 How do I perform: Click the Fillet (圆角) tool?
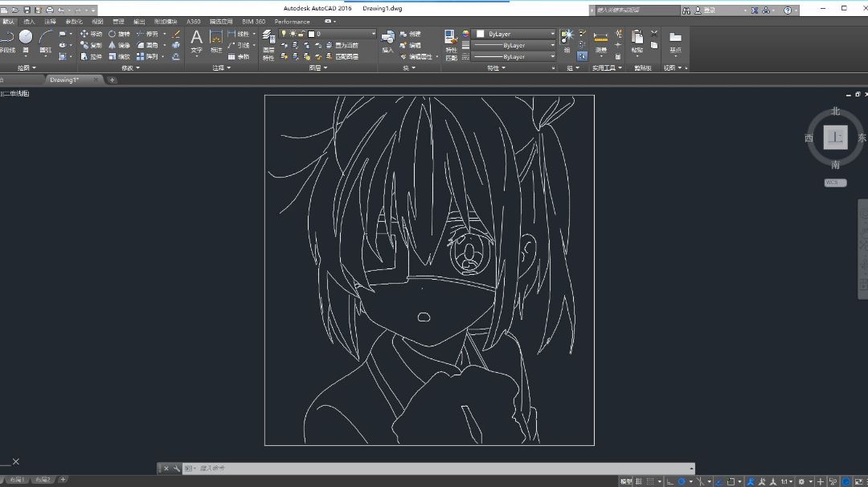click(x=147, y=45)
